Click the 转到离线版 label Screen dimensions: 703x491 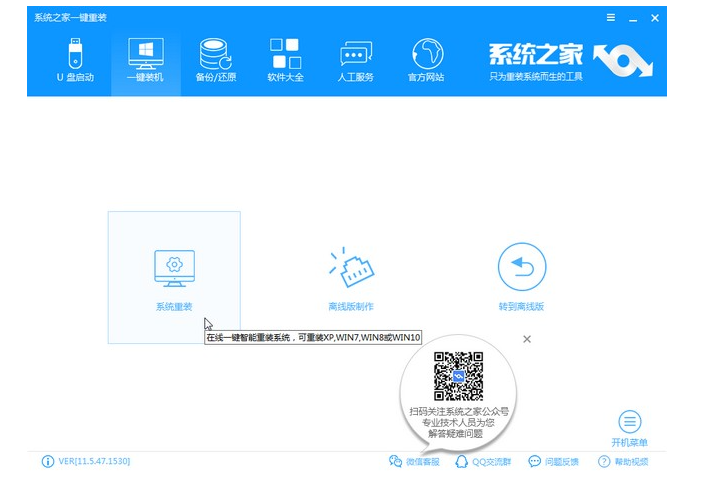coord(521,307)
